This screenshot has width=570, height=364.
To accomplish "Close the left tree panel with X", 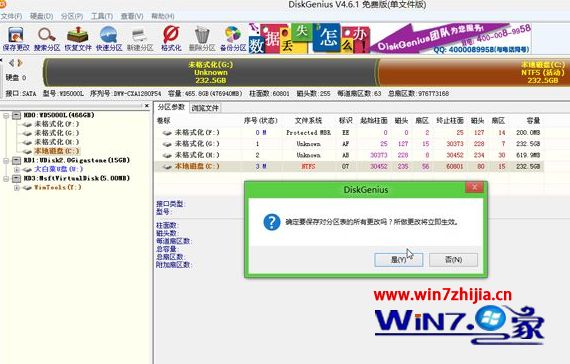I will coord(147,106).
